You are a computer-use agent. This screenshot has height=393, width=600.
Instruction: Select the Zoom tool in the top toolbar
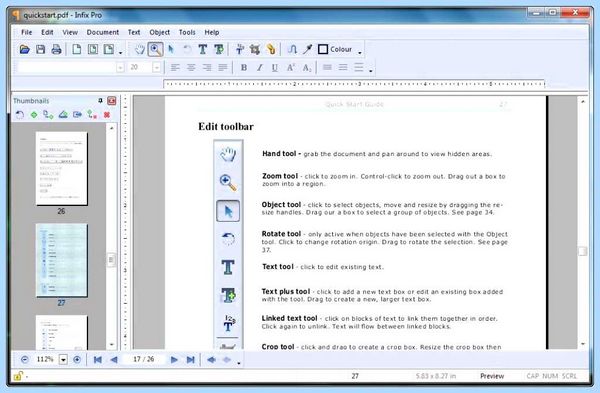click(155, 49)
